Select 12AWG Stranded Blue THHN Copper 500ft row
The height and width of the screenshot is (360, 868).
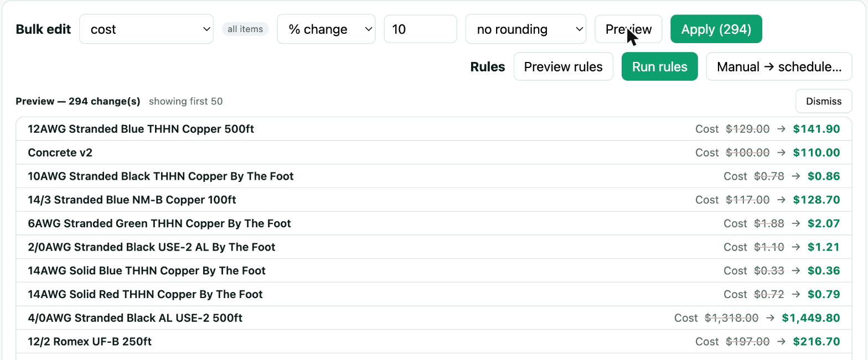[434, 129]
